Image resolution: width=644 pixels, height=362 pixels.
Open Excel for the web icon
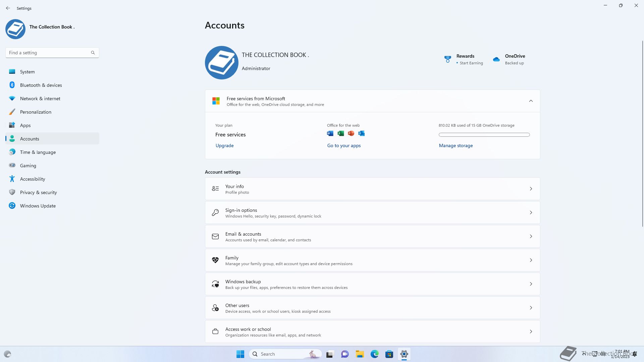click(340, 133)
